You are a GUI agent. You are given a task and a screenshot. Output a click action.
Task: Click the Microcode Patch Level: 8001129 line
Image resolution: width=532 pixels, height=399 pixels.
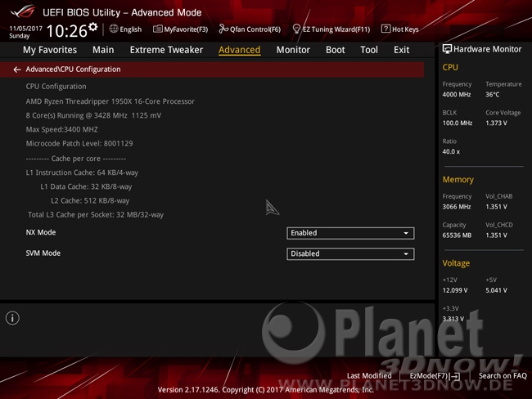pyautogui.click(x=79, y=143)
